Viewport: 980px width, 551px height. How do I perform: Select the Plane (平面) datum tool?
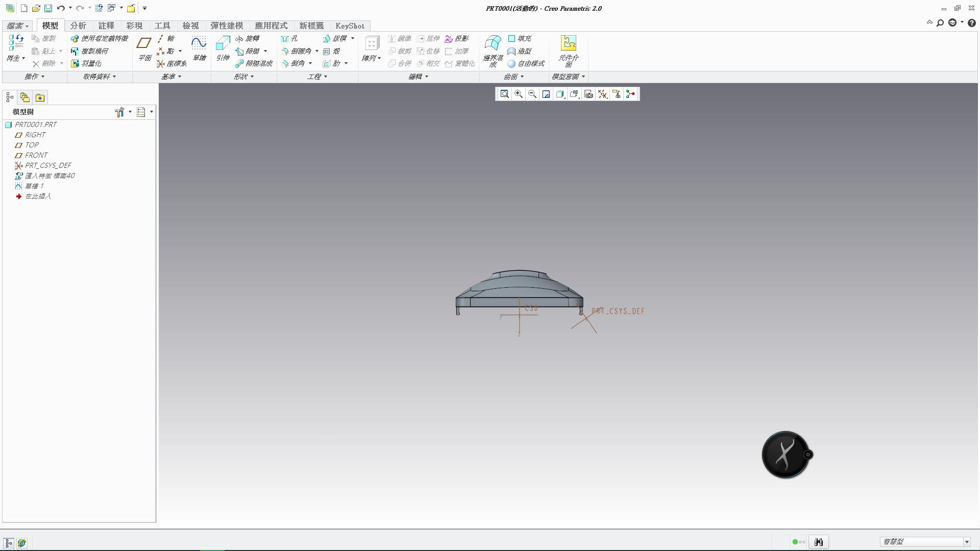pos(144,48)
